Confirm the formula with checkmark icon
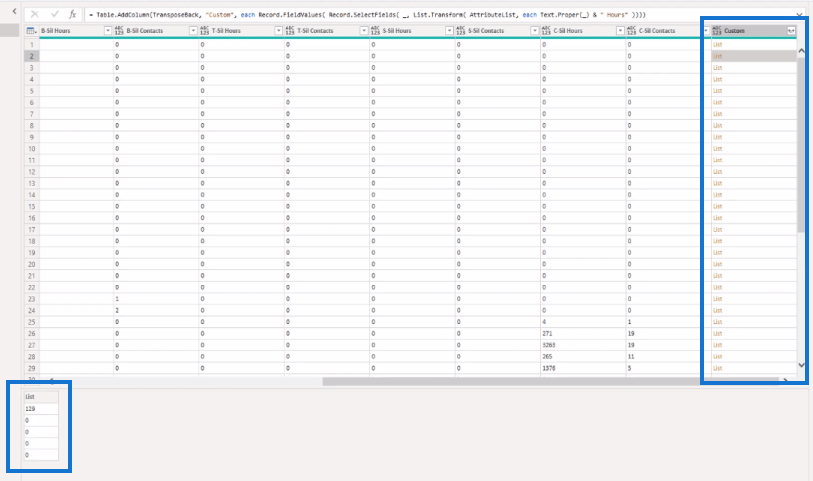The image size is (813, 481). point(54,15)
